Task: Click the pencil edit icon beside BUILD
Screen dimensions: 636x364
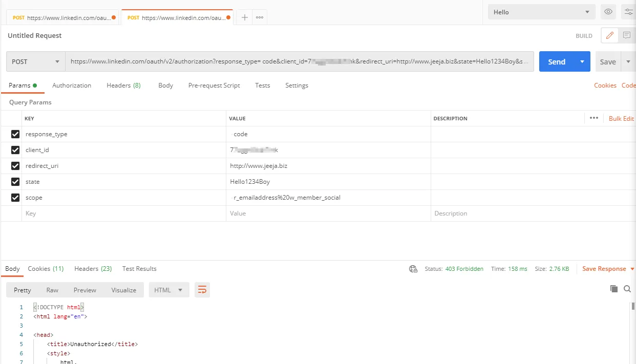Action: point(609,35)
